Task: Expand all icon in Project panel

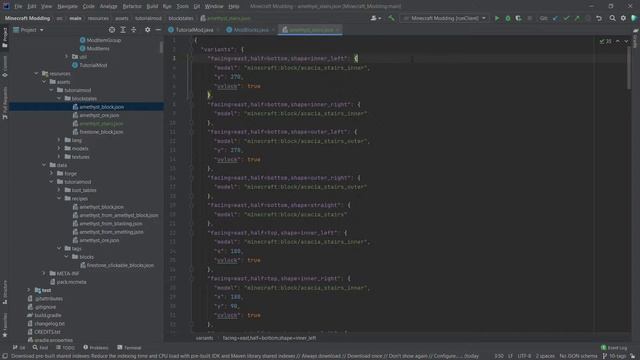Action: tap(123, 30)
